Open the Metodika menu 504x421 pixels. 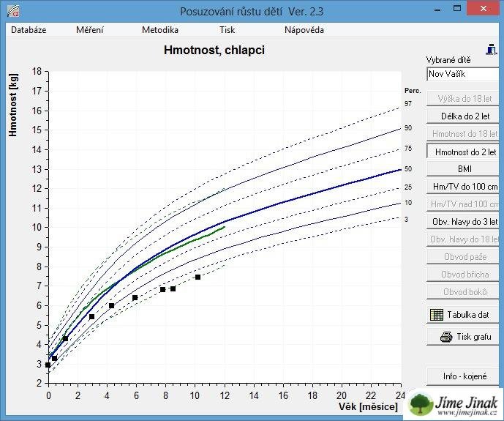[159, 30]
